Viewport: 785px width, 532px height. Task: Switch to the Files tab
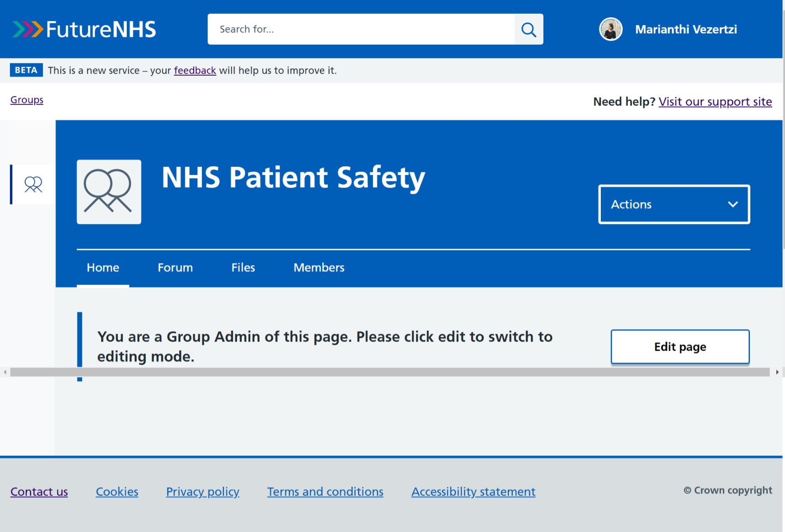[x=243, y=267]
